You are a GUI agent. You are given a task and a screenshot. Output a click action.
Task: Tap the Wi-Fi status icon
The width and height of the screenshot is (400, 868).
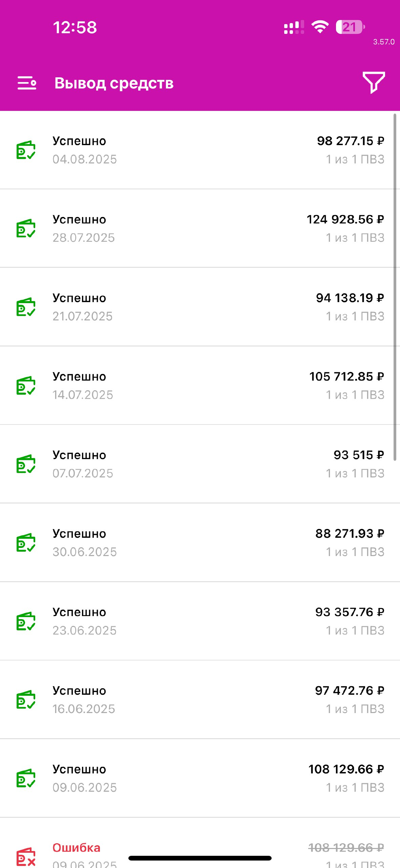point(320,27)
